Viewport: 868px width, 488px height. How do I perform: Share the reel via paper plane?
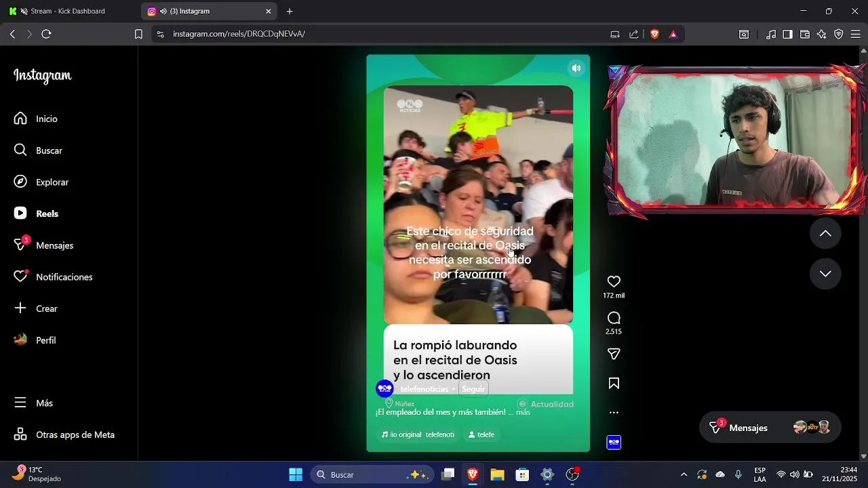[x=614, y=354]
